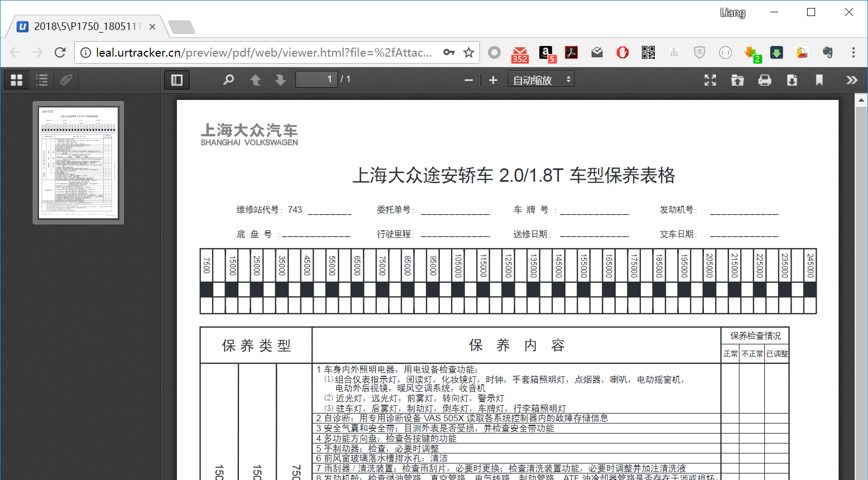Click the address bar URL
This screenshot has height=480, width=868.
point(264,52)
